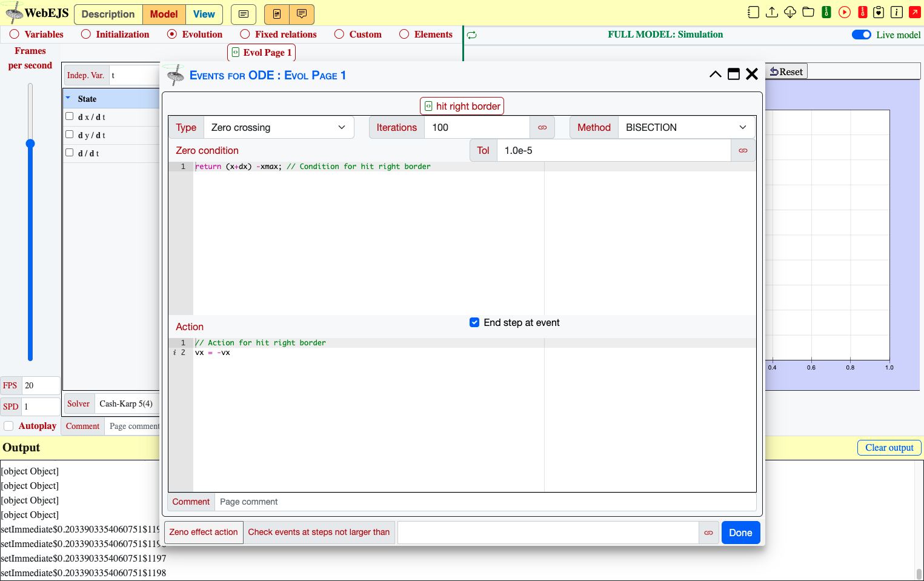This screenshot has height=581, width=924.
Task: Click the Clear output button
Action: tap(889, 448)
